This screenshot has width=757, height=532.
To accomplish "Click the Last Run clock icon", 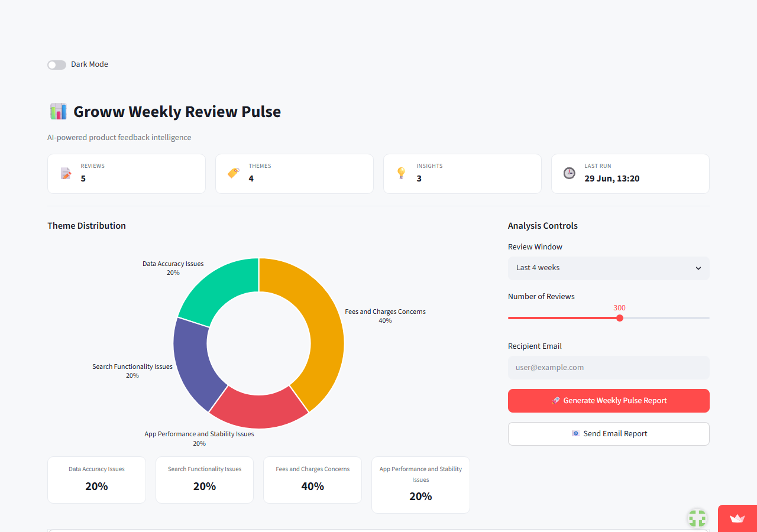I will point(570,173).
